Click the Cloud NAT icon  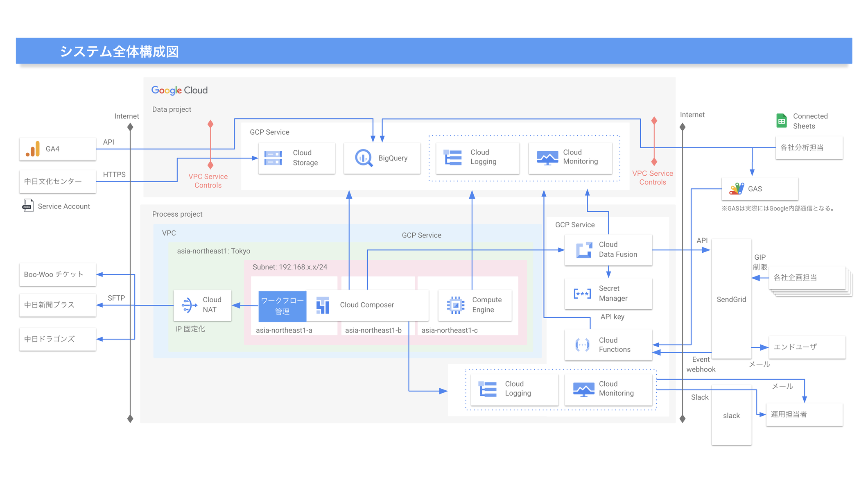(x=189, y=305)
